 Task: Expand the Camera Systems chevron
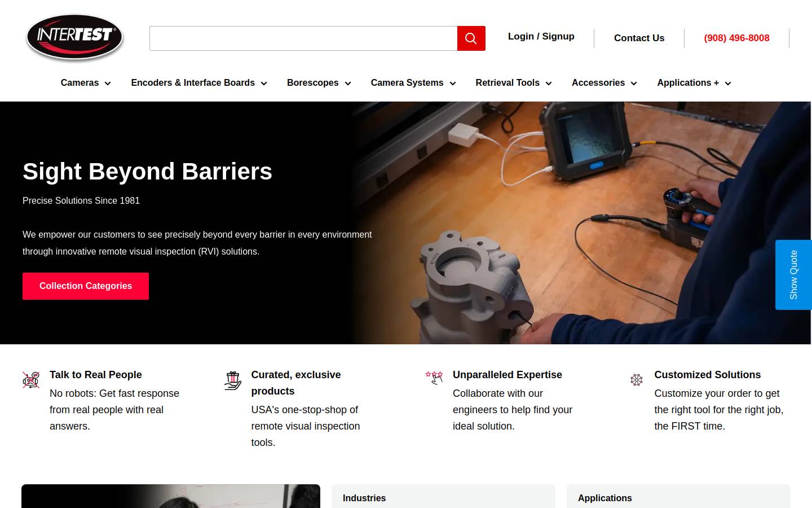pyautogui.click(x=452, y=84)
